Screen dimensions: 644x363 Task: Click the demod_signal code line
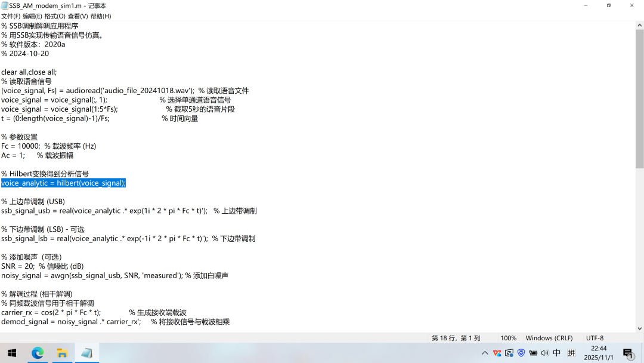[x=115, y=321]
